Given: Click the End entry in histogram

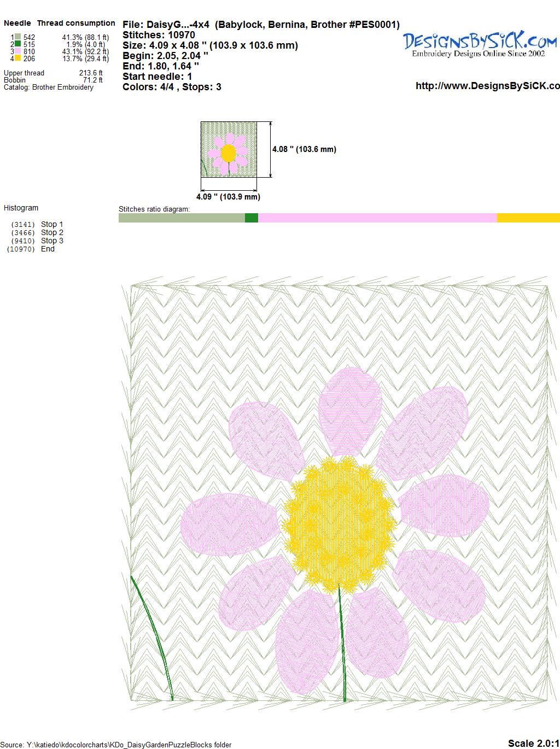Looking at the screenshot, I should 48,249.
